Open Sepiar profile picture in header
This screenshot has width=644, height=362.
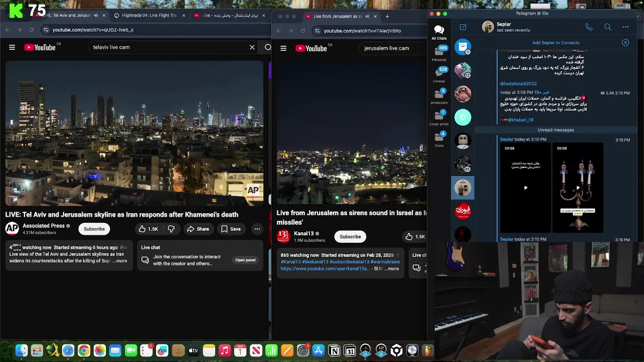(488, 27)
